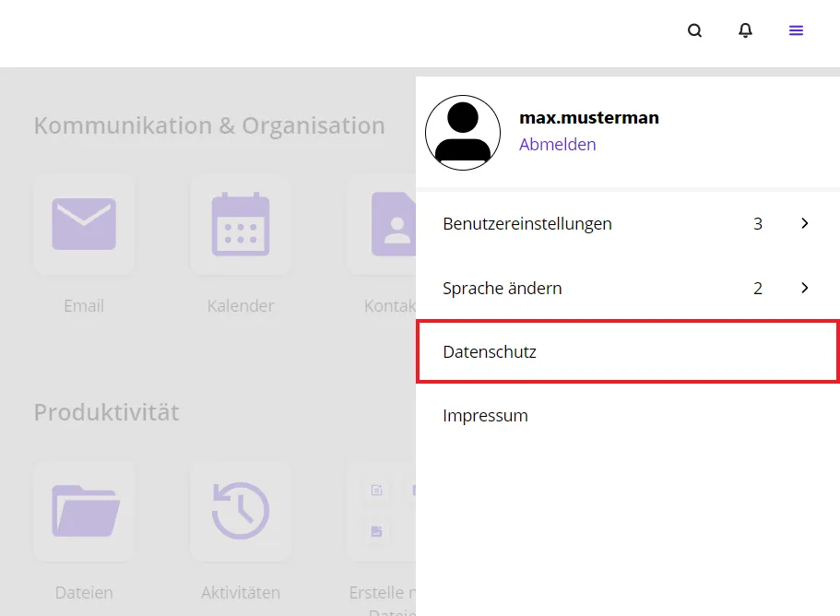Open the Email application icon

[84, 224]
